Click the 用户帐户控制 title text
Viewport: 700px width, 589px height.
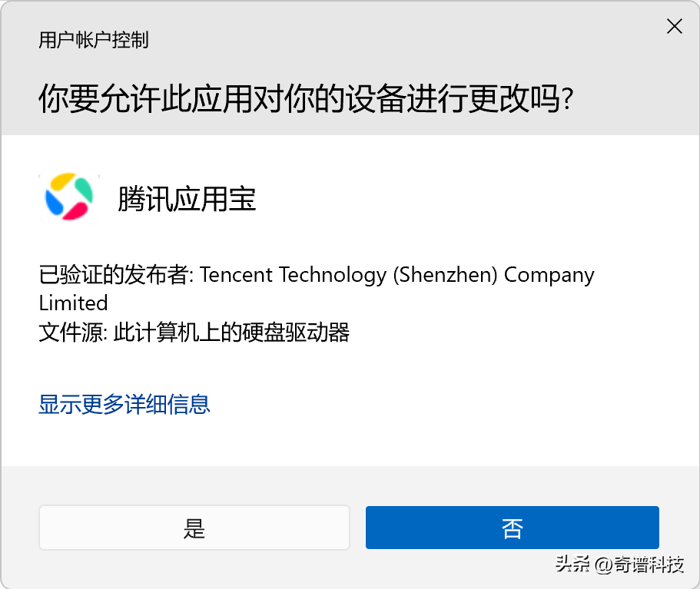(93, 40)
